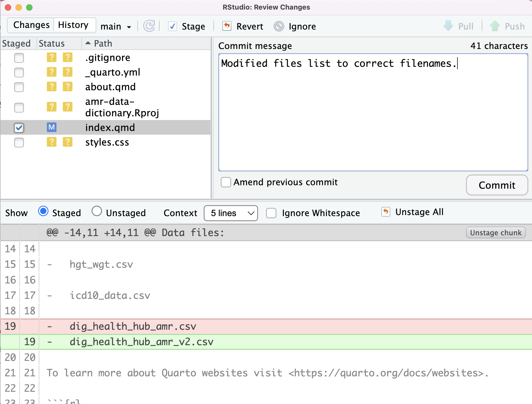
Task: Click the sort arrow beside Path header
Action: [88, 43]
